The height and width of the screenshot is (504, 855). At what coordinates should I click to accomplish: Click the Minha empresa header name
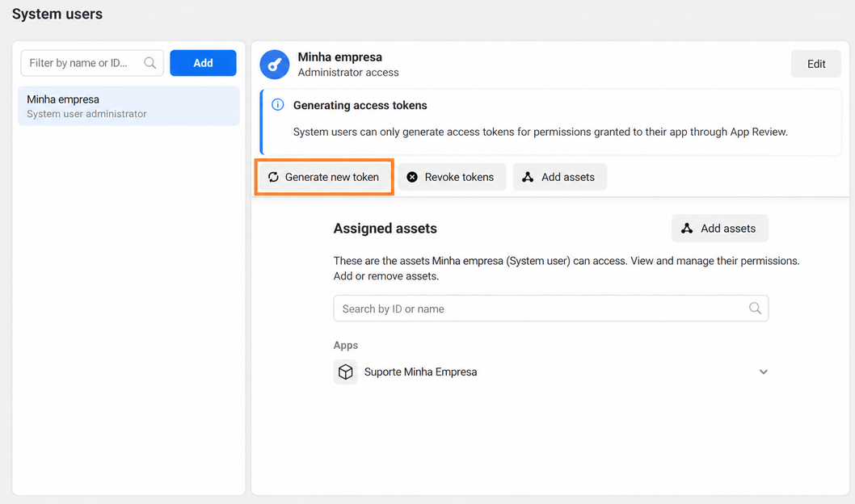click(x=339, y=57)
